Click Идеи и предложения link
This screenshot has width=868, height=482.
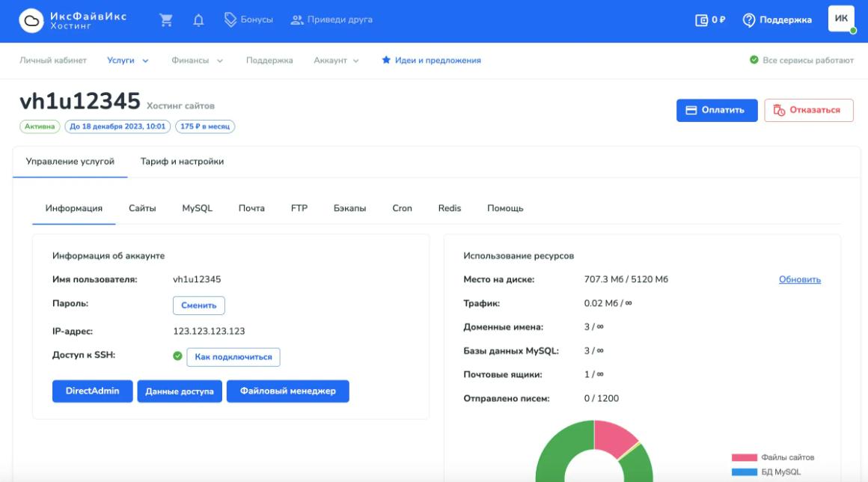[438, 61]
